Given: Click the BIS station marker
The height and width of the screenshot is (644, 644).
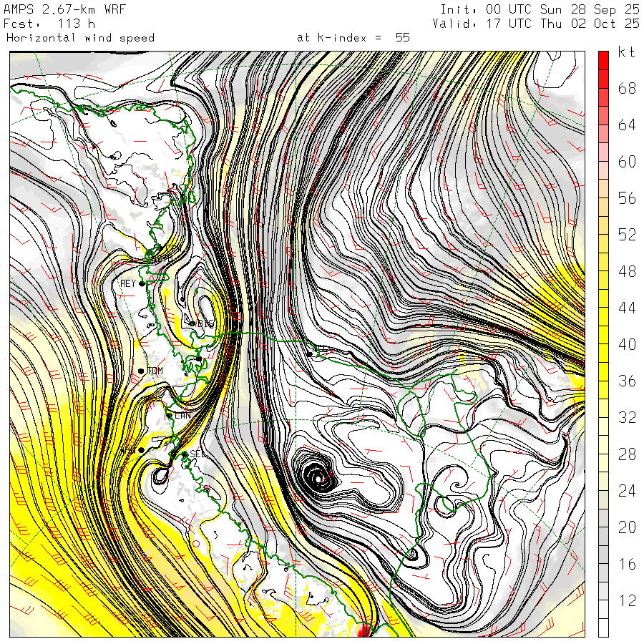Looking at the screenshot, I should [192, 323].
